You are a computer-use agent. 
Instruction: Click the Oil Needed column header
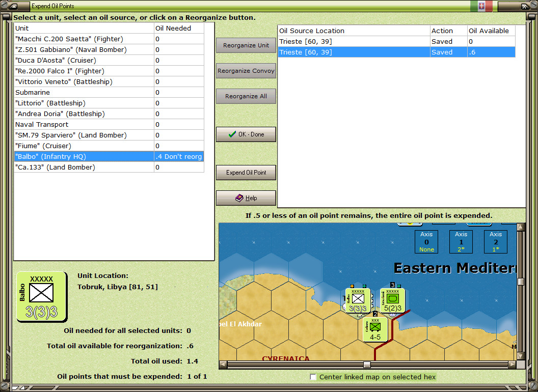pos(179,28)
